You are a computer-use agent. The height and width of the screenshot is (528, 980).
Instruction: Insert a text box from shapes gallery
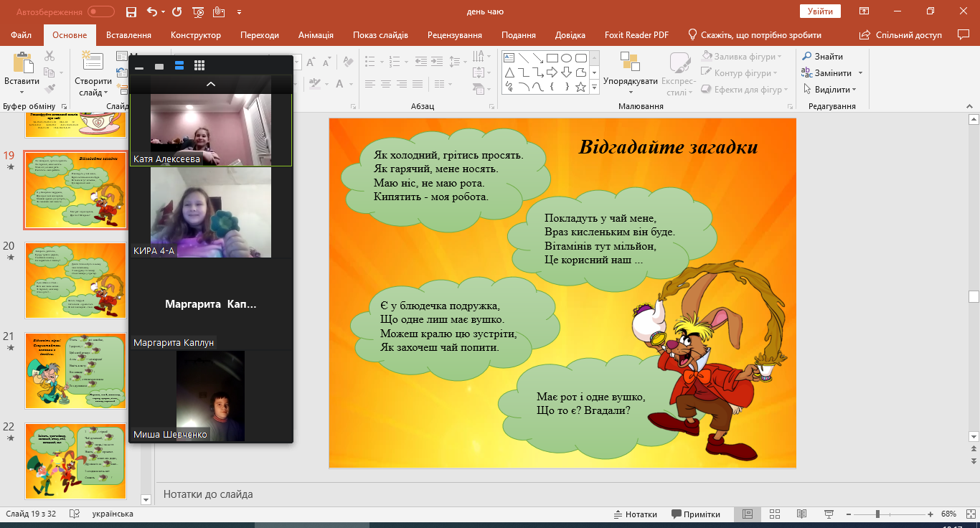[x=509, y=58]
